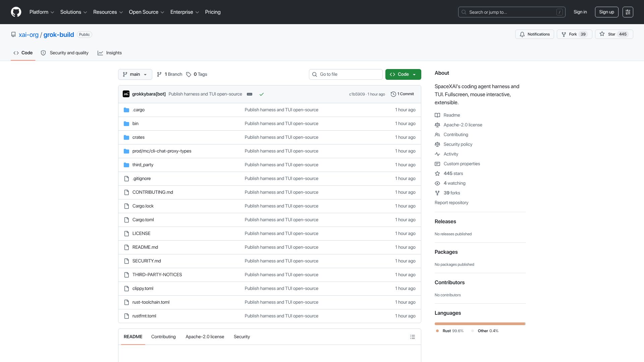Screen dimensions: 644x362
Task: Expand the Resources menu
Action: [x=108, y=12]
